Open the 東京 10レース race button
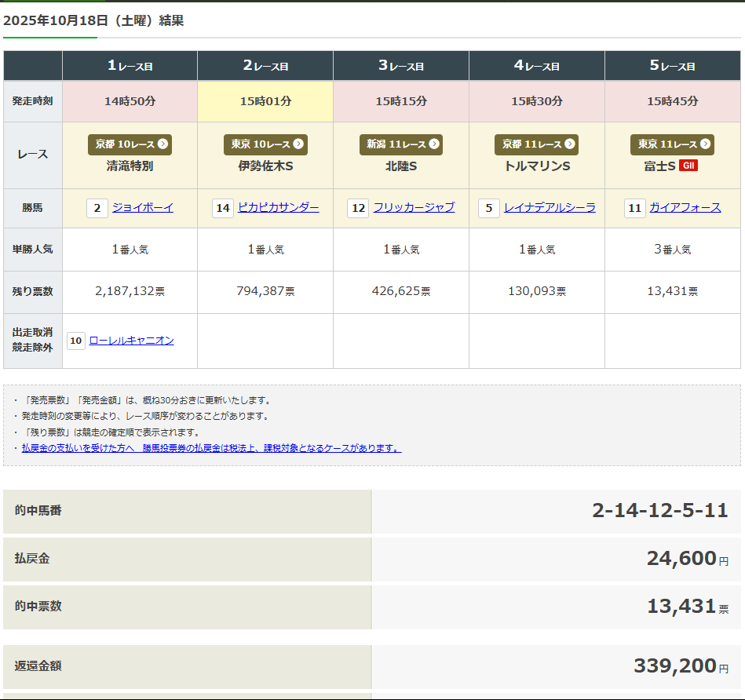This screenshot has height=700, width=745. (x=265, y=144)
